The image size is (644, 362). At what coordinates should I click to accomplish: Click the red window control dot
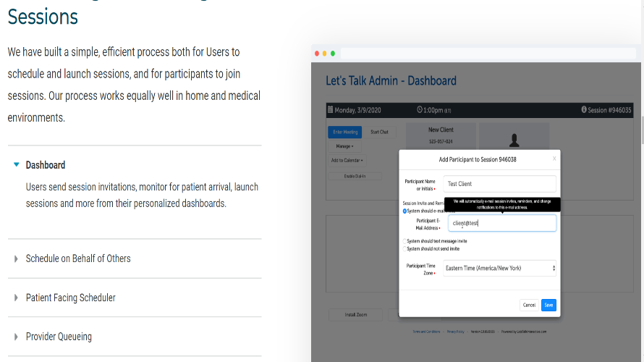[317, 54]
